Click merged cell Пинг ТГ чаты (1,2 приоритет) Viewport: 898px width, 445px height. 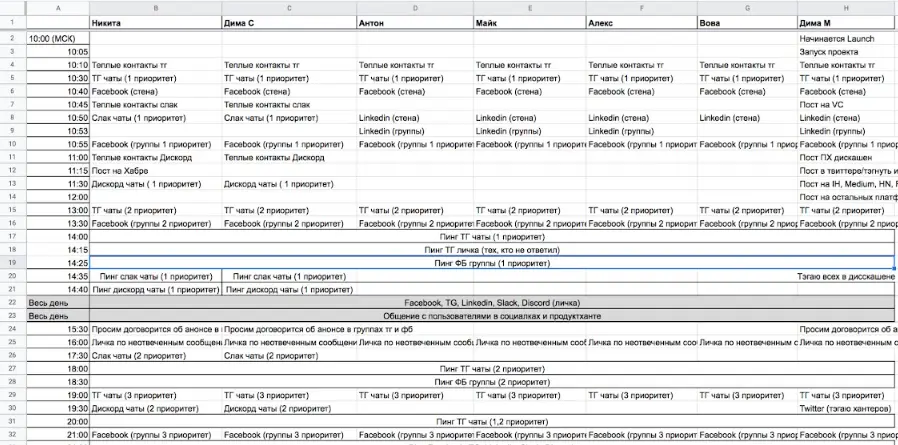point(492,422)
